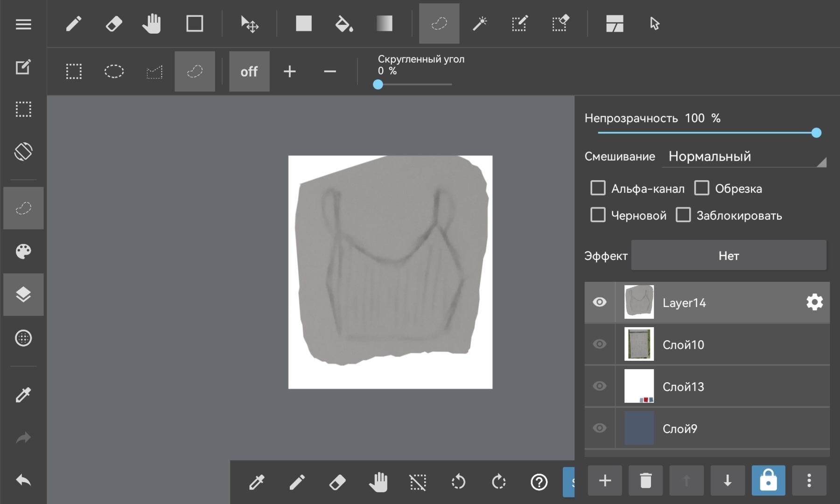
Task: Open the color palette panel
Action: point(23,252)
